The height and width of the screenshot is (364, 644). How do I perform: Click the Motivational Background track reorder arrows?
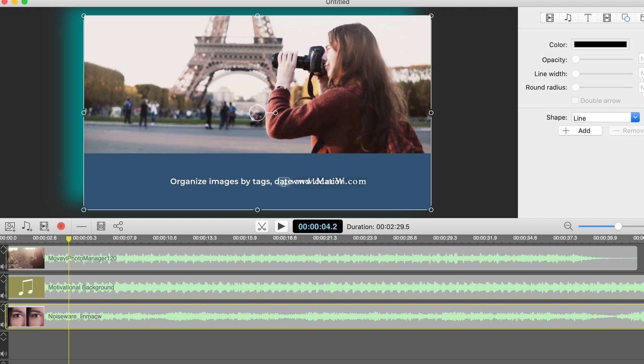coord(3,279)
